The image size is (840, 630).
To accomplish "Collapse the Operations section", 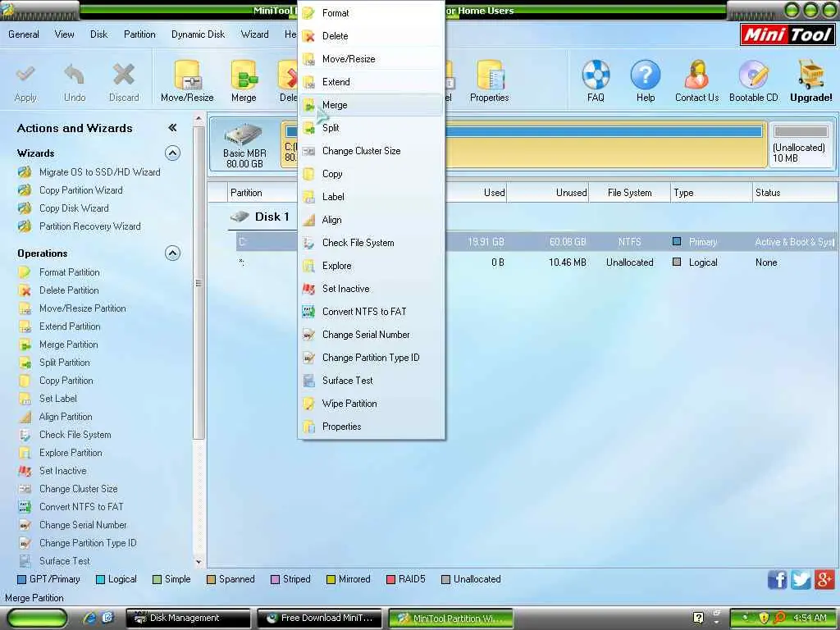I will tap(172, 253).
